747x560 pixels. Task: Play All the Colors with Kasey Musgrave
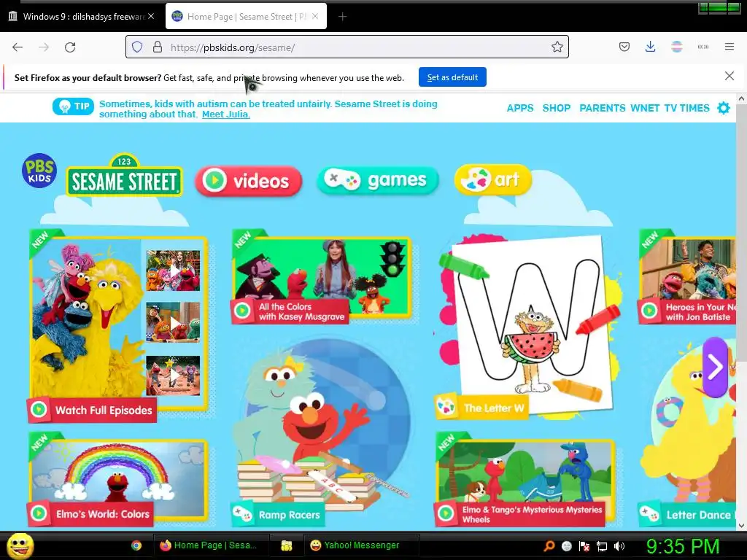(321, 276)
